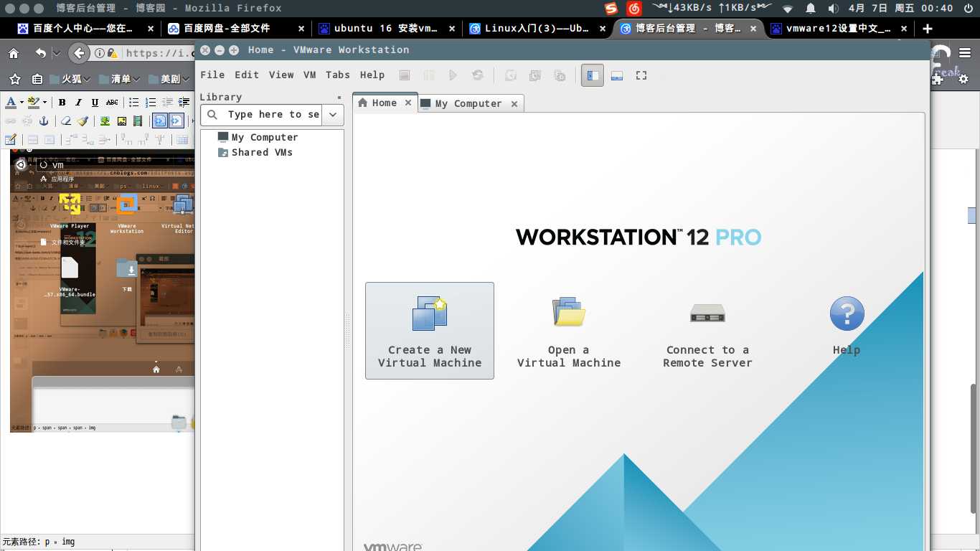Click the take snapshot toolbar icon
Image resolution: width=980 pixels, height=551 pixels.
click(x=511, y=75)
